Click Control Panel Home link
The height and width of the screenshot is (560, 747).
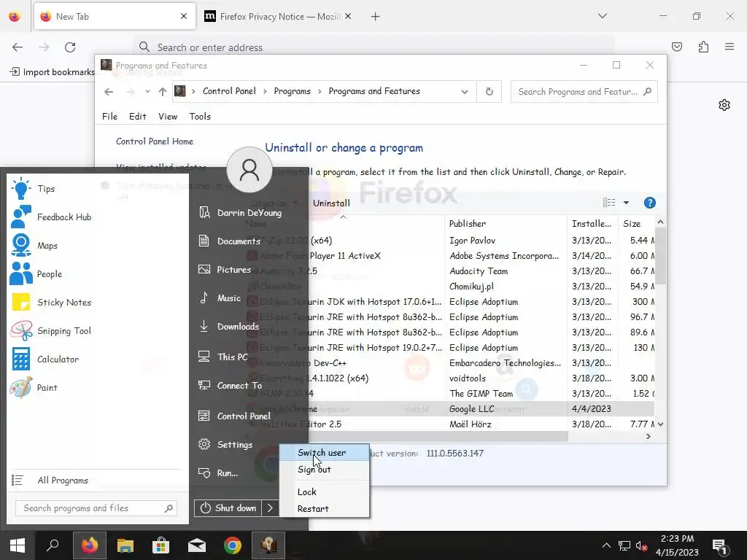pos(155,141)
